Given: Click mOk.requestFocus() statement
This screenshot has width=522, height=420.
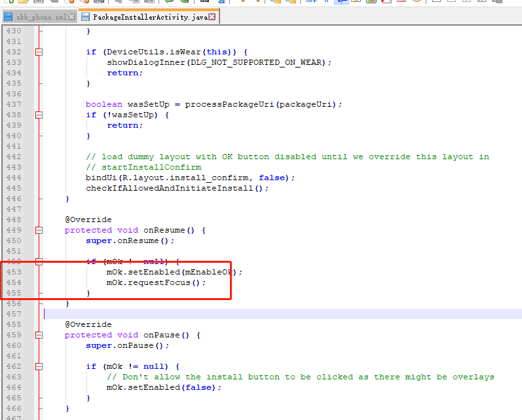Looking at the screenshot, I should 156,283.
